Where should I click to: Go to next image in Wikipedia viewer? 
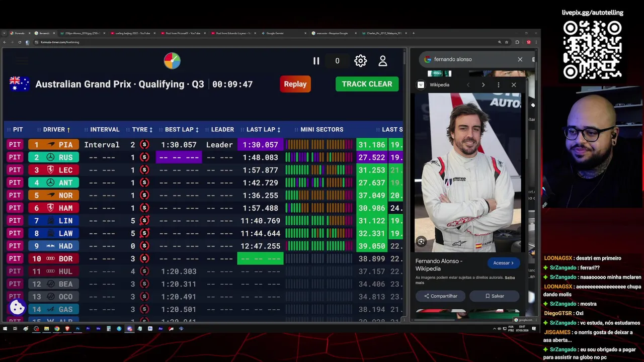pyautogui.click(x=483, y=85)
